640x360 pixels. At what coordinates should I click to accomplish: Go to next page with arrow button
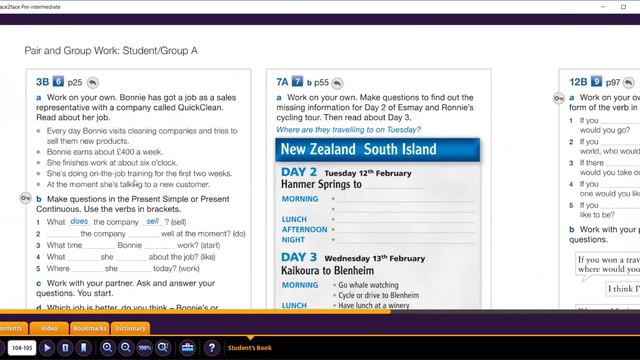click(x=47, y=348)
